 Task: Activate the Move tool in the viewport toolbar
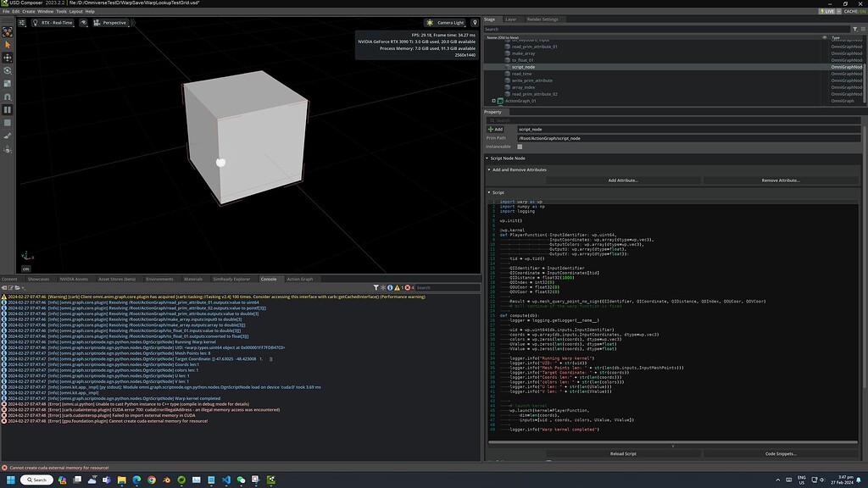8,59
